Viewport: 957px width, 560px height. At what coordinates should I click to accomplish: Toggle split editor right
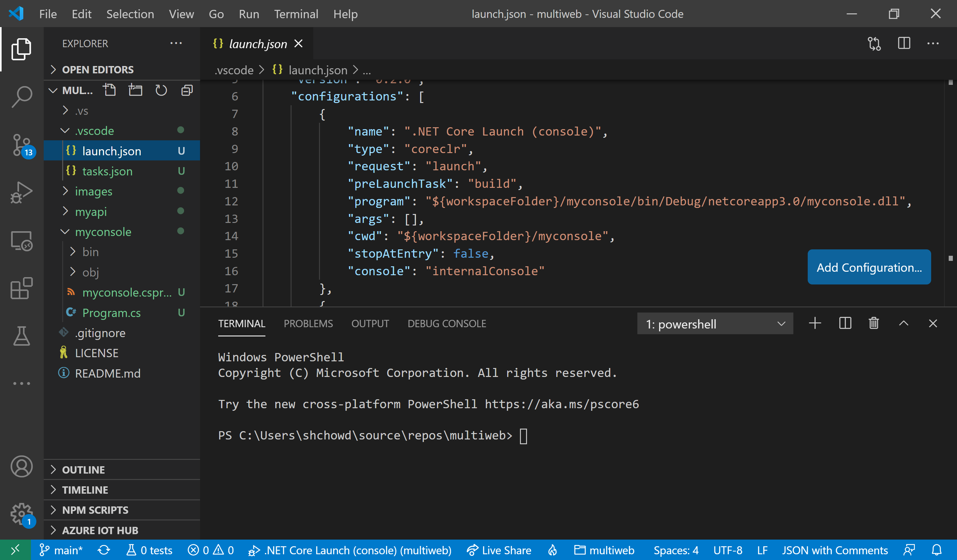pyautogui.click(x=904, y=43)
